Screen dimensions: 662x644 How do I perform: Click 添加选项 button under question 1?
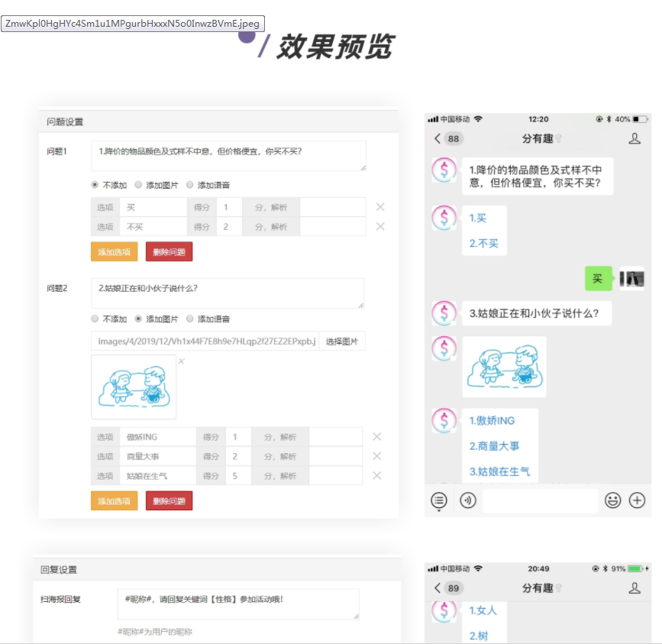[x=114, y=252]
